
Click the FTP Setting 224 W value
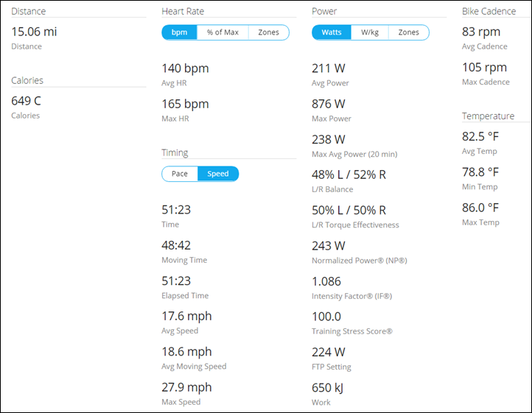(x=329, y=351)
